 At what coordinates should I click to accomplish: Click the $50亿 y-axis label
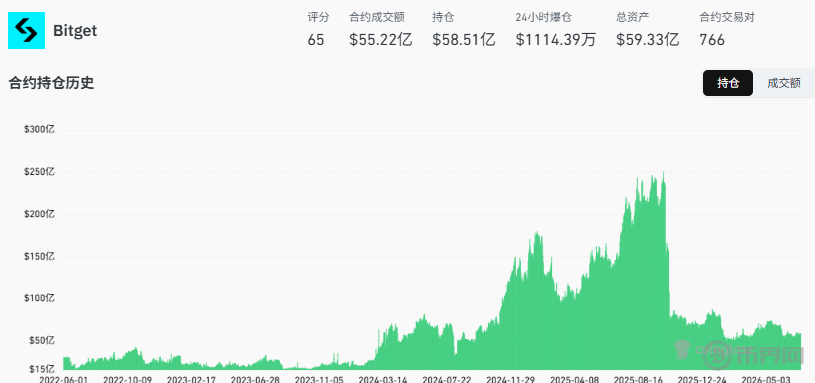point(41,341)
